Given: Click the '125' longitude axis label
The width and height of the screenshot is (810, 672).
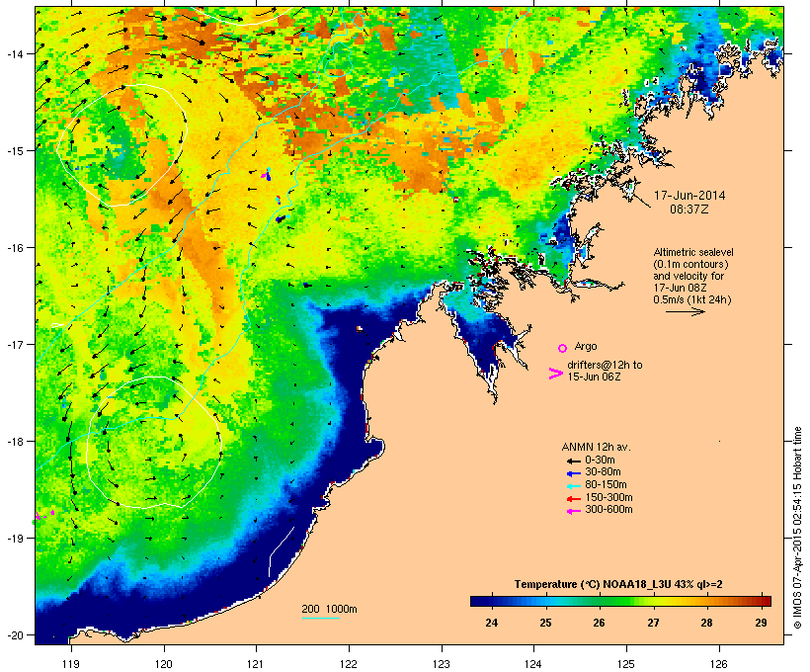Looking at the screenshot, I should tap(626, 664).
